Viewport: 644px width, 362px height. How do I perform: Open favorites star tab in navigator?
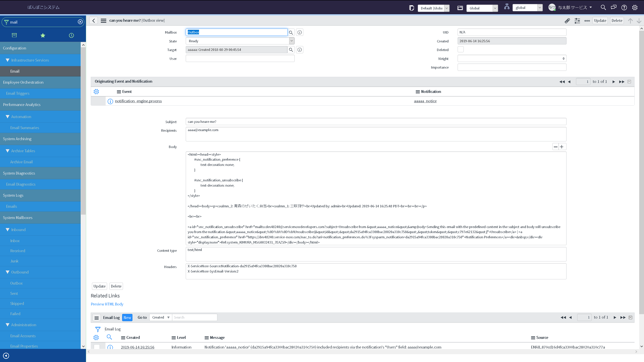(43, 35)
